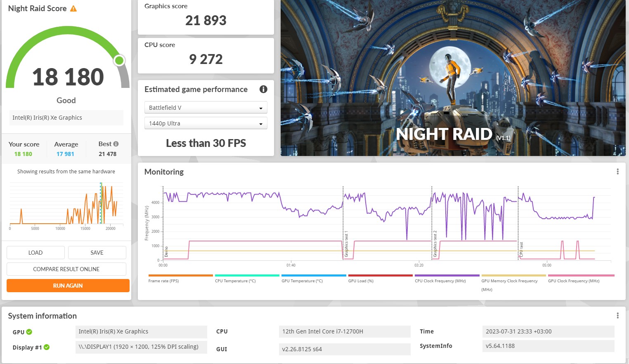Screen dimensions: 629x364
Task: Click the Less than 30 FPS result text
Action: pos(206,143)
